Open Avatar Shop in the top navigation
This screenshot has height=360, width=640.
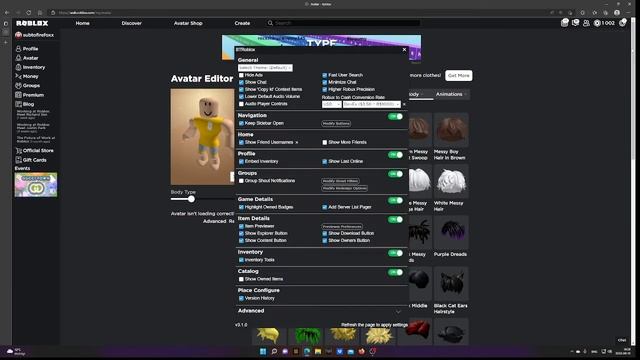click(x=188, y=23)
